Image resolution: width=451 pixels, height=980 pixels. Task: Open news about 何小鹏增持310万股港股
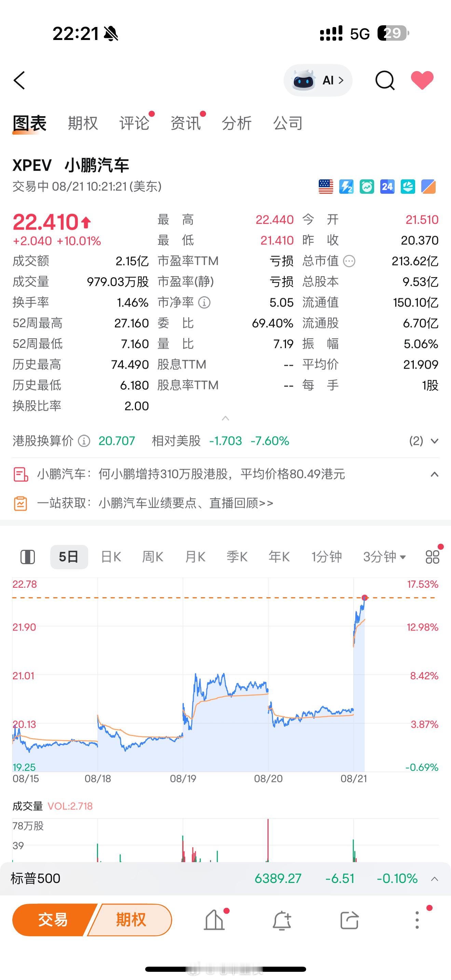[x=191, y=474]
